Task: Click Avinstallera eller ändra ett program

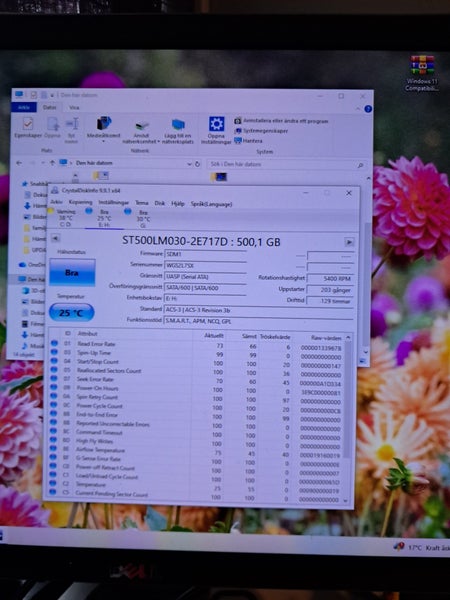Action: 281,121
